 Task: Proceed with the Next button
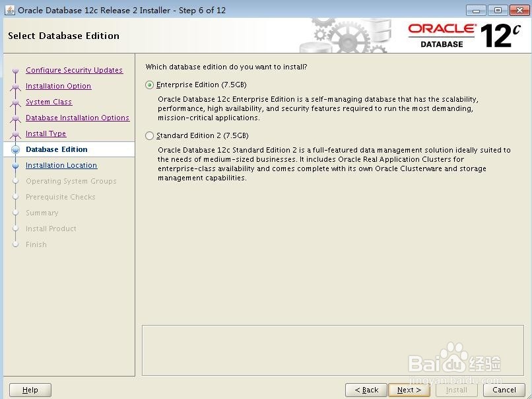pos(409,390)
